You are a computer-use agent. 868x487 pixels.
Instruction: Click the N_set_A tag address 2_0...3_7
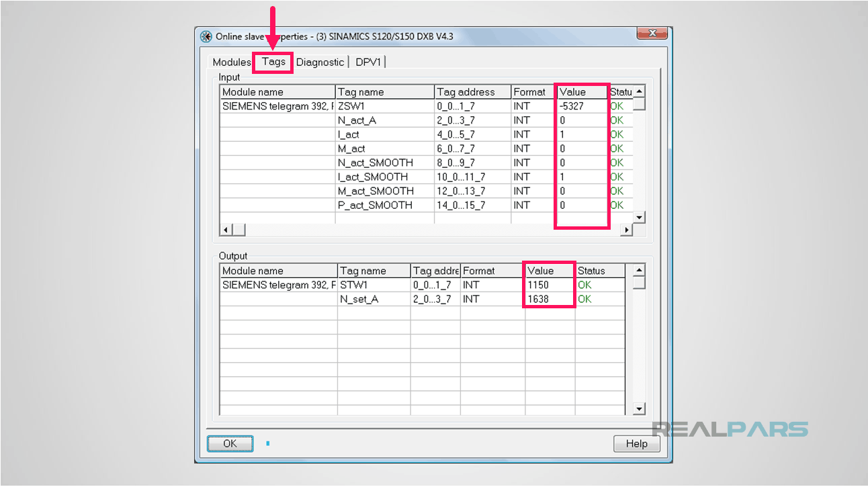click(432, 299)
